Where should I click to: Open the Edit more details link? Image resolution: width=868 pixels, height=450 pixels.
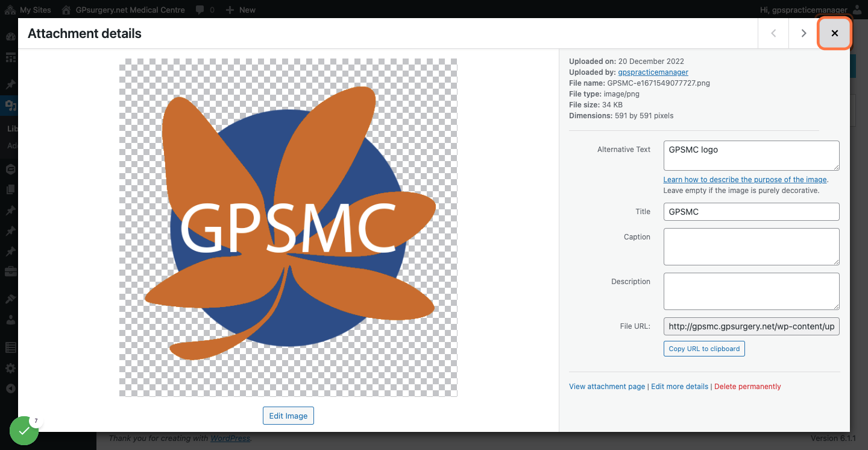pos(679,387)
